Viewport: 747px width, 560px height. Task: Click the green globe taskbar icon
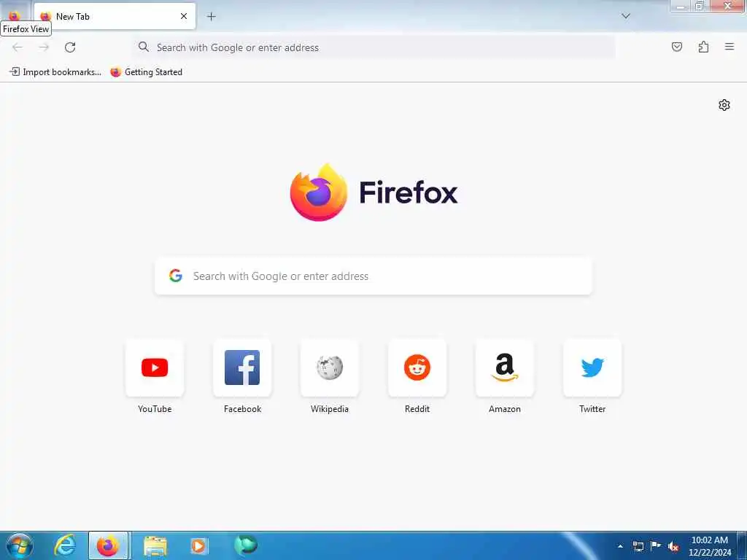pos(245,545)
